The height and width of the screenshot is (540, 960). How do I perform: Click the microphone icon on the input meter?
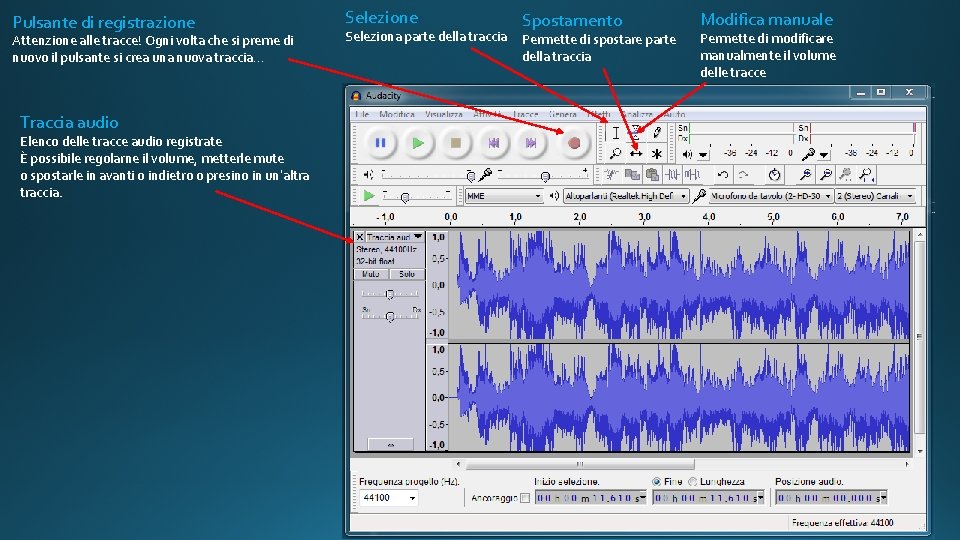click(x=808, y=154)
